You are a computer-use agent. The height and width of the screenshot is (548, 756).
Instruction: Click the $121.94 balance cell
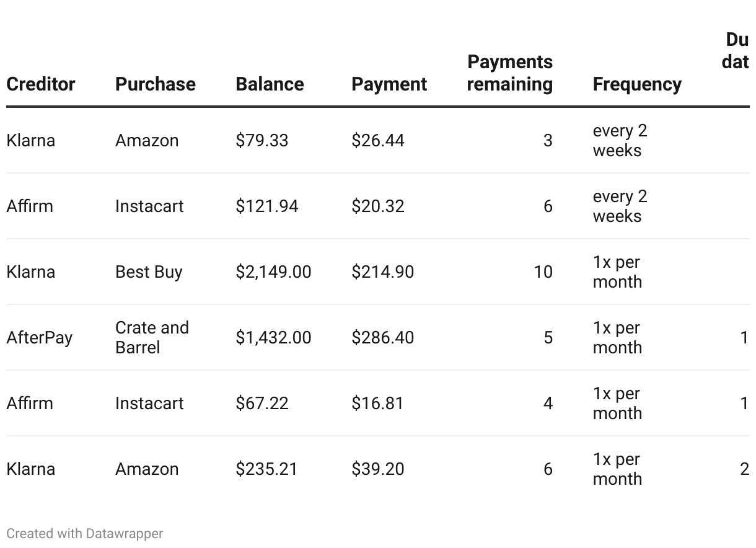[x=266, y=206]
